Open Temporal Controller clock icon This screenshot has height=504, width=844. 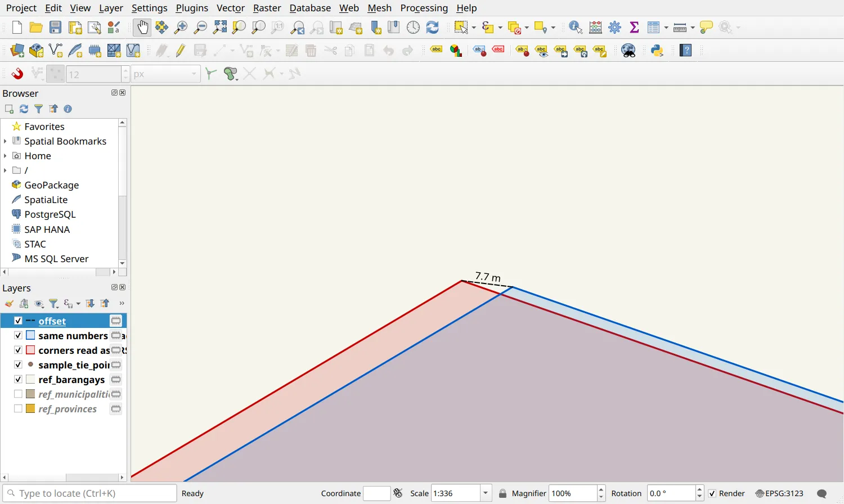[x=413, y=27]
